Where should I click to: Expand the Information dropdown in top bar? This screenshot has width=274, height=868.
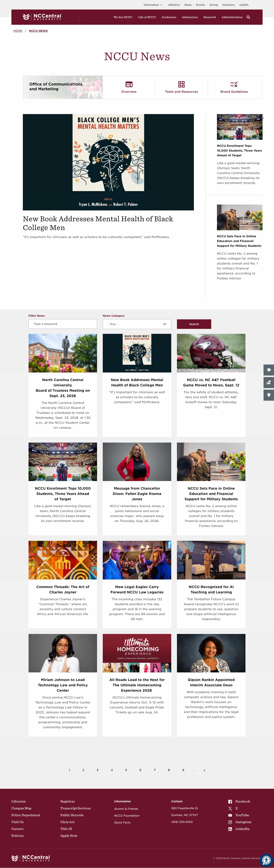point(153,5)
